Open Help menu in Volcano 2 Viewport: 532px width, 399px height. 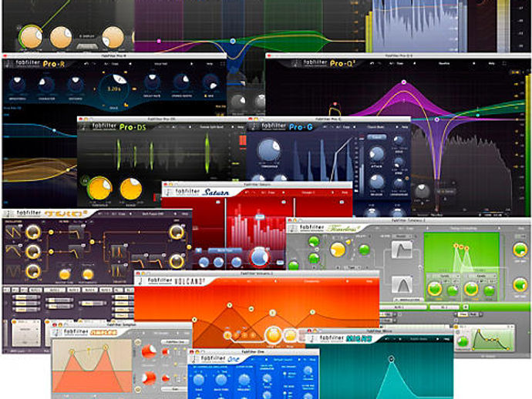coord(369,281)
